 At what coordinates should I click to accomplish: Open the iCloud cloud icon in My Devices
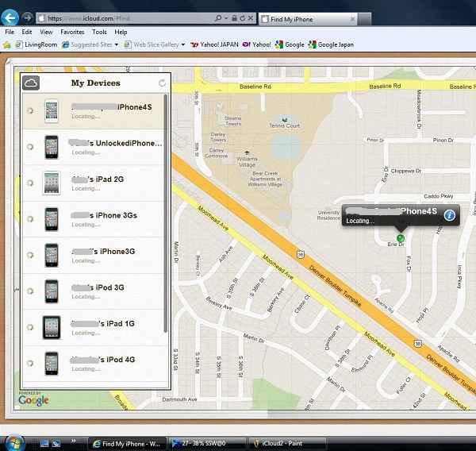pyautogui.click(x=31, y=83)
